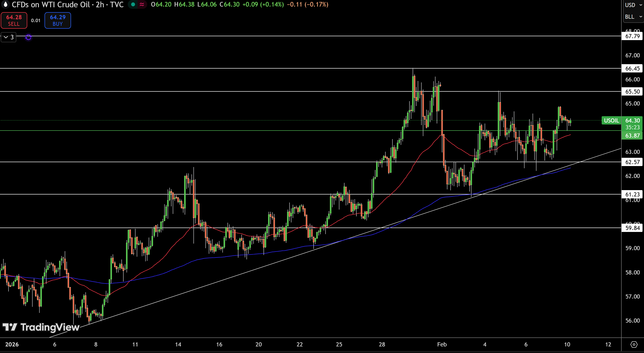644x353 pixels.
Task: Click the 20 date label on time axis
Action: (x=258, y=344)
